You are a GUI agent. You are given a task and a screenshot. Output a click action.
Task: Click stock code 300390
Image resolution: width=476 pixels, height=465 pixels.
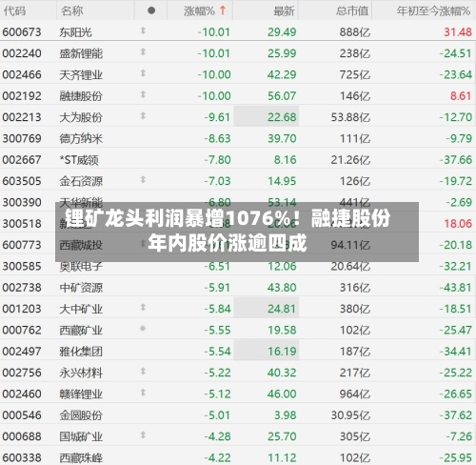(22, 202)
